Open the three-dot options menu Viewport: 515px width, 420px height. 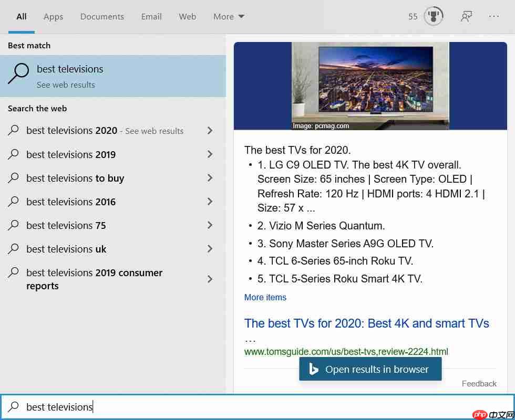tap(493, 16)
